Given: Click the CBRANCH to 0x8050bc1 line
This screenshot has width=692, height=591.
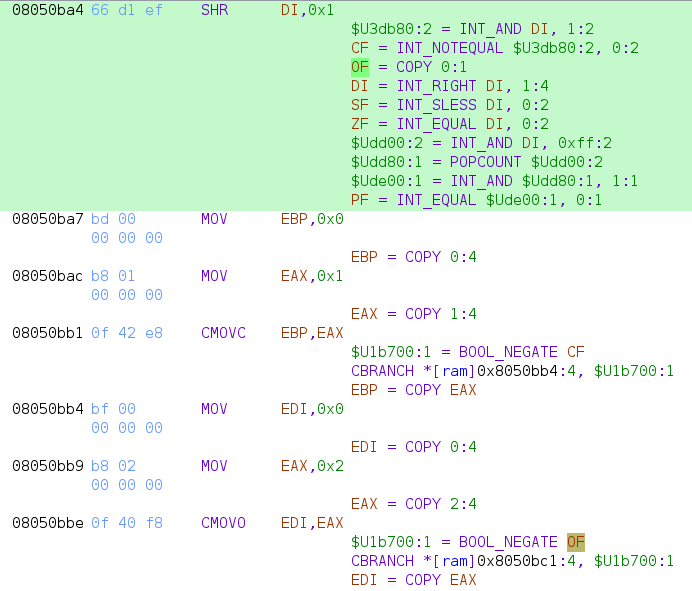Looking at the screenshot, I should [513, 561].
